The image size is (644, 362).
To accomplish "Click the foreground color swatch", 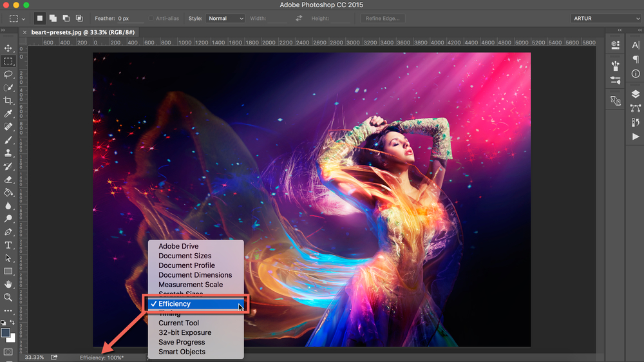I will coord(6,333).
